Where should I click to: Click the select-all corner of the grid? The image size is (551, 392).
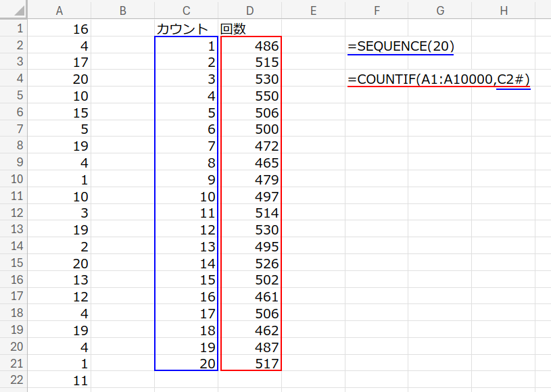[x=15, y=9]
